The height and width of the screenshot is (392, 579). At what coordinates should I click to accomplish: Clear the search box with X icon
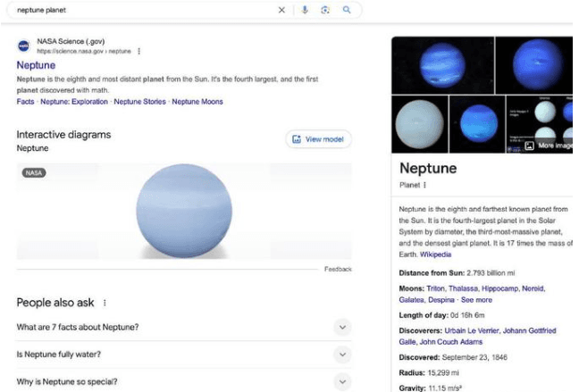coord(281,10)
